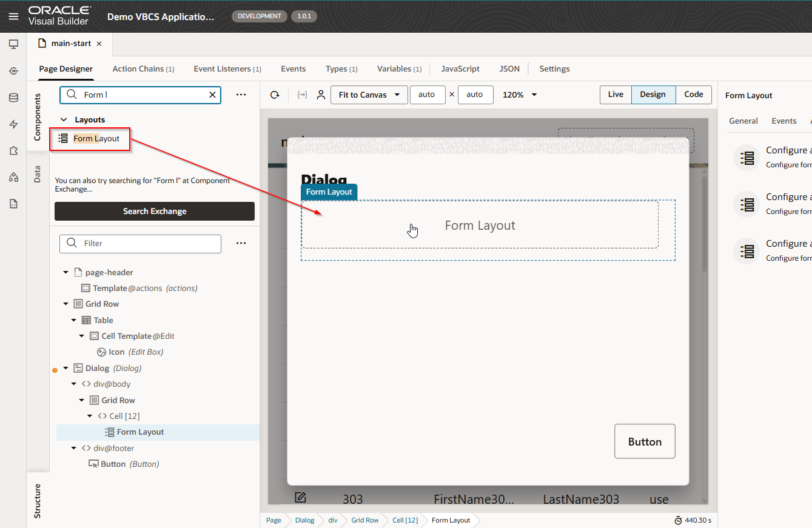The image size is (812, 528).
Task: Close the main-start tab
Action: pos(99,44)
